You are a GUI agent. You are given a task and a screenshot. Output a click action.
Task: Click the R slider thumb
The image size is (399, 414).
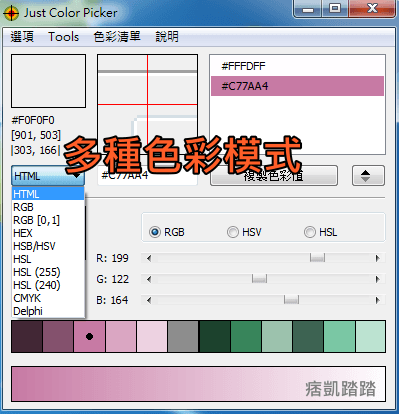(x=317, y=258)
